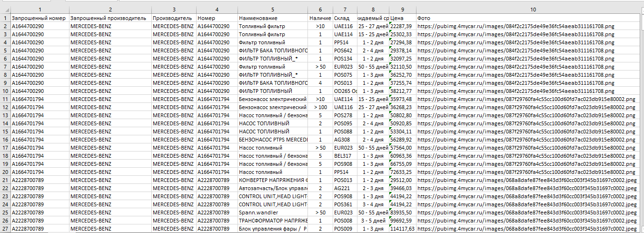Select price cell 29378,14
644x233 pixels.
[403, 51]
